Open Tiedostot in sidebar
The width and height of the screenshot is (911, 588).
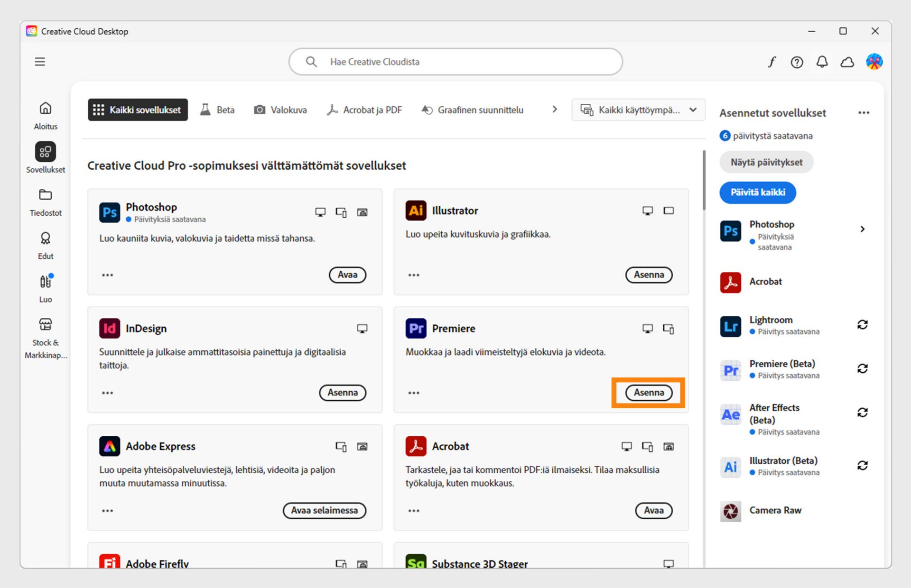[46, 202]
